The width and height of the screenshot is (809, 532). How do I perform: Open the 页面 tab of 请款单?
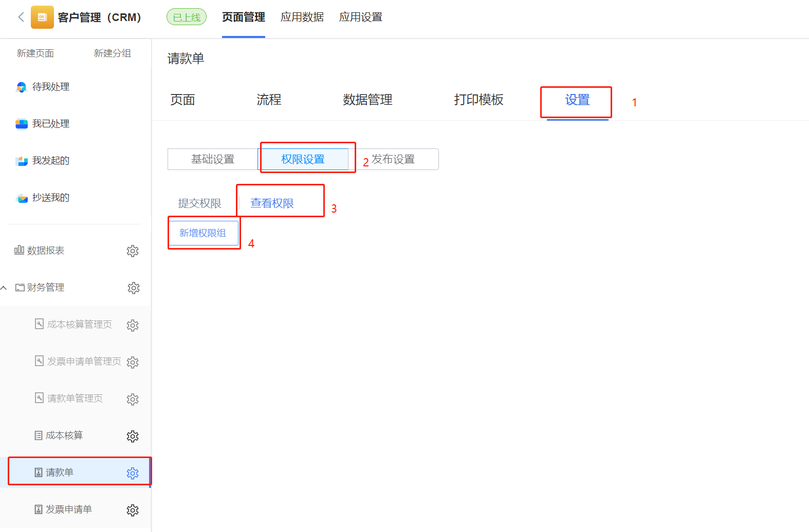point(183,100)
